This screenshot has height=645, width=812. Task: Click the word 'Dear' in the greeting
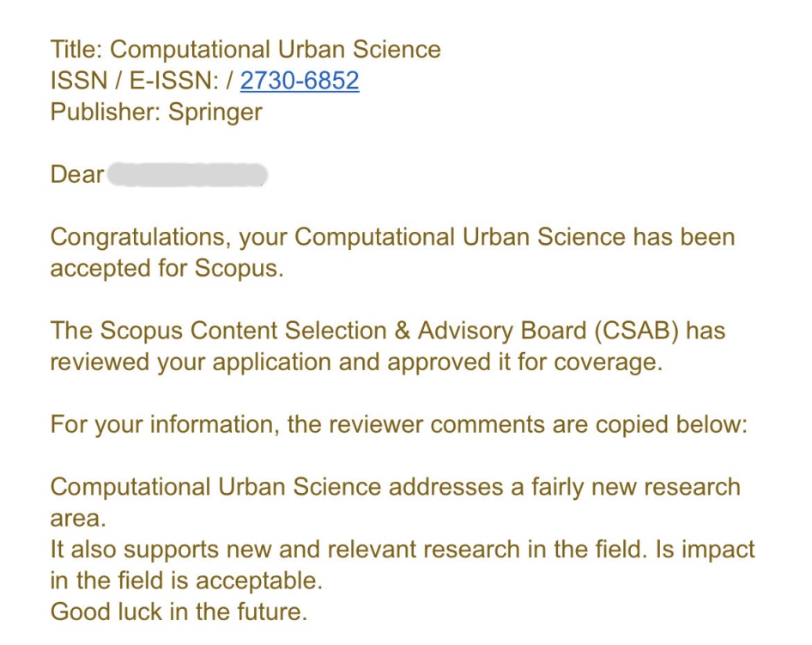(x=77, y=174)
